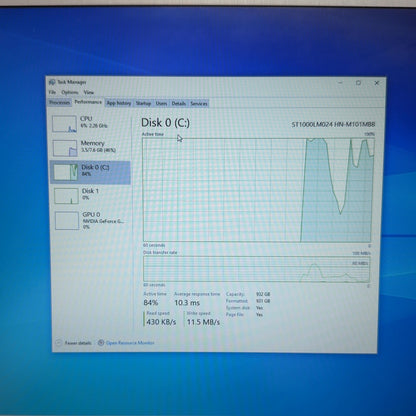Switch to the Processes tab
The height and width of the screenshot is (416, 416).
coord(60,103)
